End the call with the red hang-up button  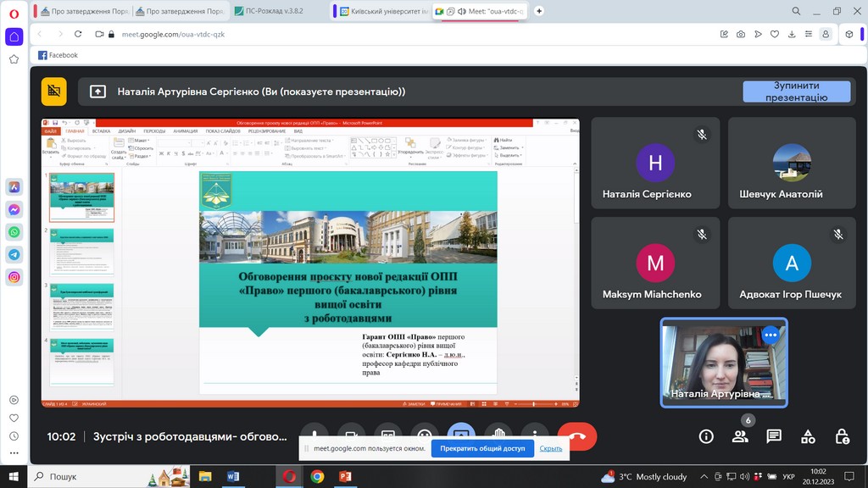577,436
